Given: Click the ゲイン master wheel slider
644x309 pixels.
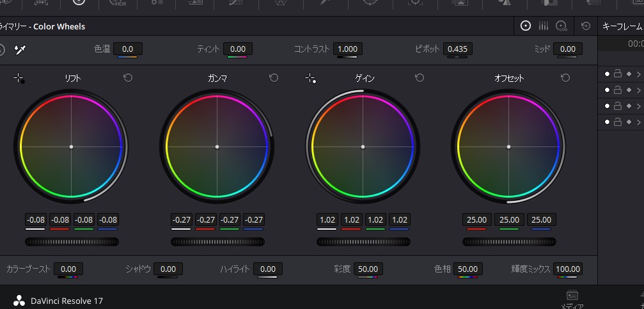Looking at the screenshot, I should [x=363, y=242].
